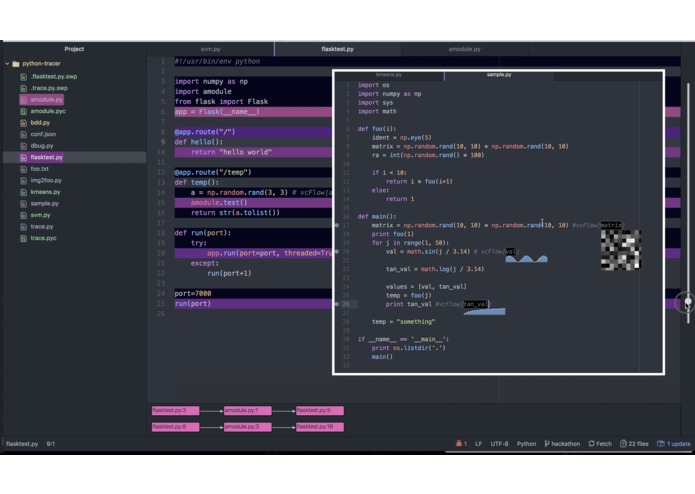The width and height of the screenshot is (695, 494).
Task: Click the LF line ending indicator
Action: [x=479, y=443]
